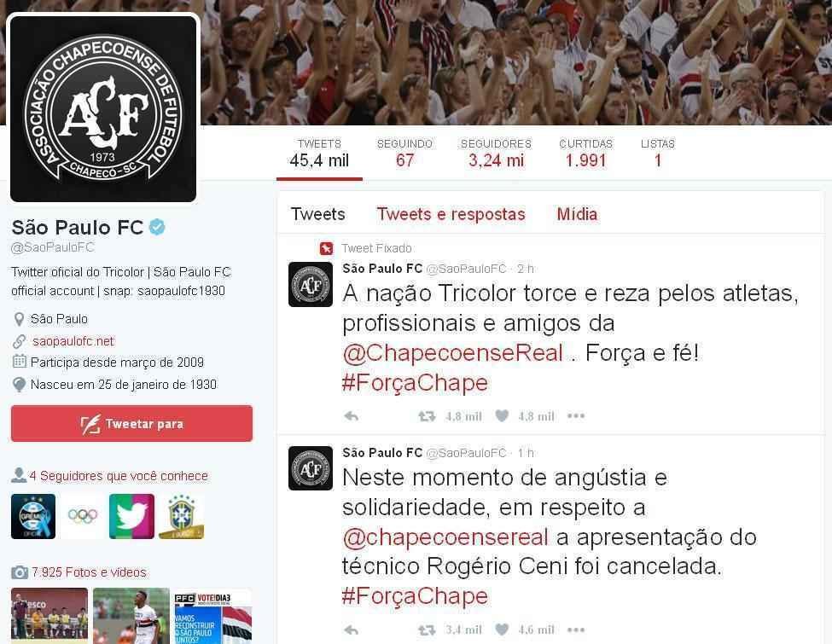Open the saopaulofc.net website link
Image resolution: width=832 pixels, height=644 pixels.
(x=73, y=341)
